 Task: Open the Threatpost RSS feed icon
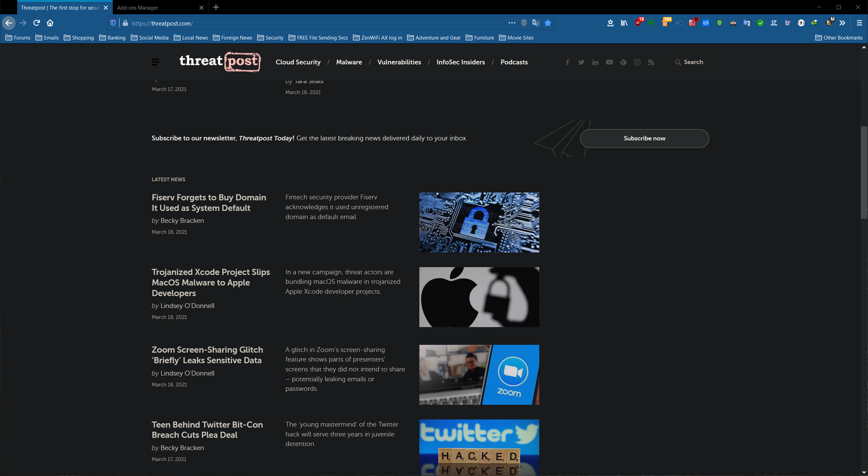pyautogui.click(x=651, y=62)
